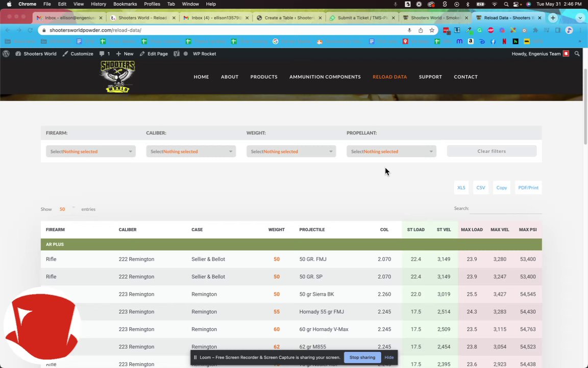
Task: Open macOS Control Center icon
Action: click(x=517, y=4)
